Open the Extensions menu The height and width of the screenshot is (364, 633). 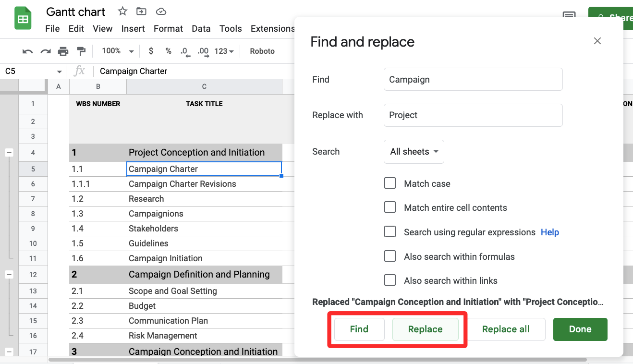point(272,29)
